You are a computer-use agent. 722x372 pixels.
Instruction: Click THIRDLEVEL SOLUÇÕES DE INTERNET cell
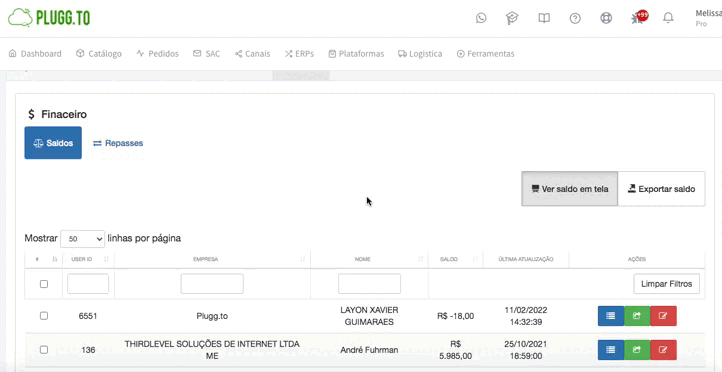click(x=212, y=350)
